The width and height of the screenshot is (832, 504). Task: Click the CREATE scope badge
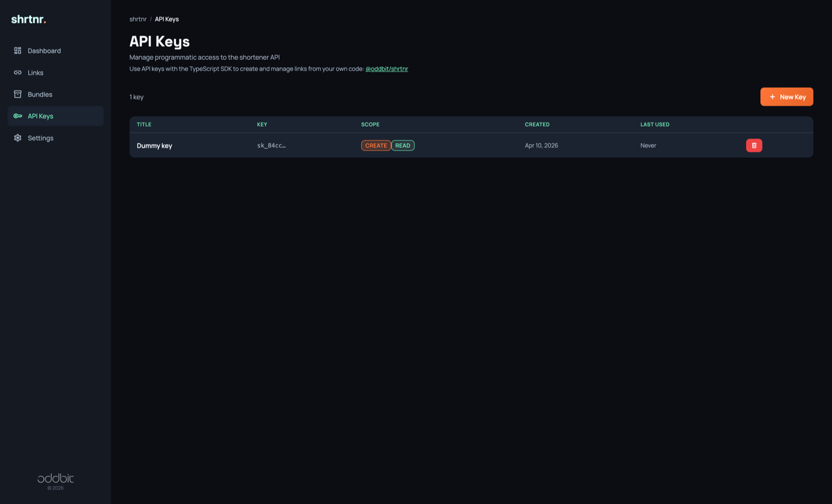point(376,145)
